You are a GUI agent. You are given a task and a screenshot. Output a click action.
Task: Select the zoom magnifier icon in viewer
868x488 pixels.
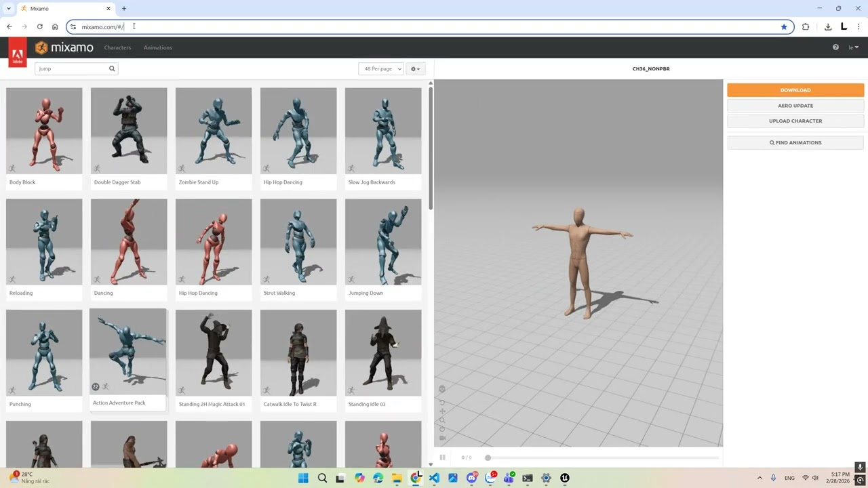442,420
